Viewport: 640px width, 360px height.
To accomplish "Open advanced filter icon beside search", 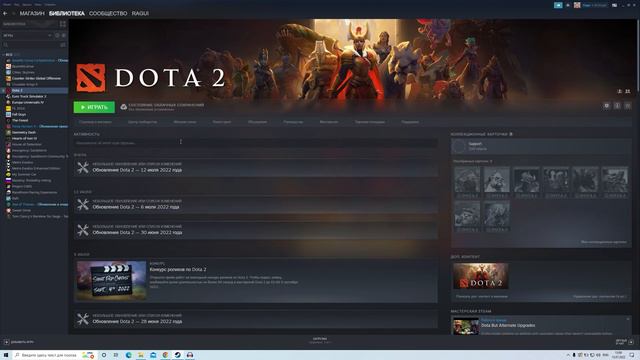I will [x=63, y=44].
